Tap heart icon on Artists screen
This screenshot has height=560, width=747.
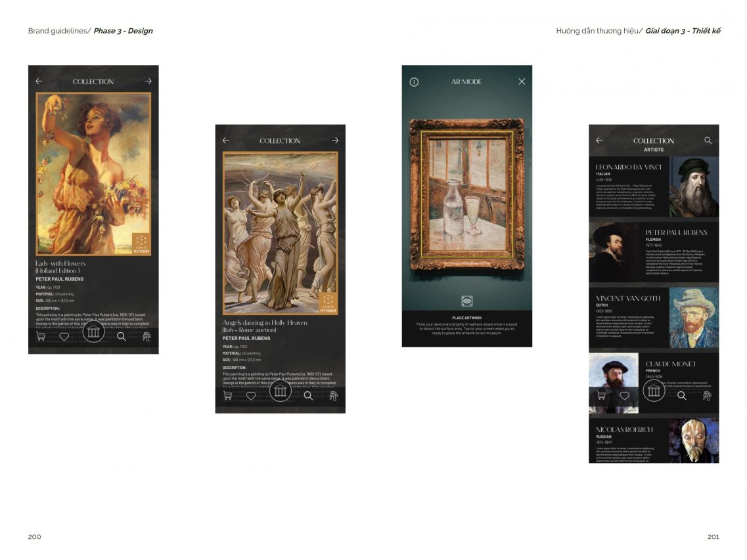(625, 396)
